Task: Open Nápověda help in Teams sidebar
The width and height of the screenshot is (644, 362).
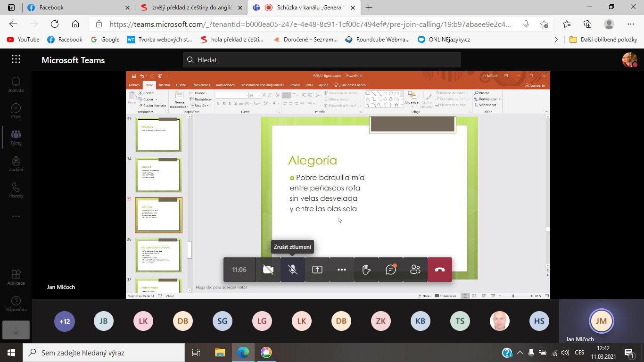Action: pos(16,304)
